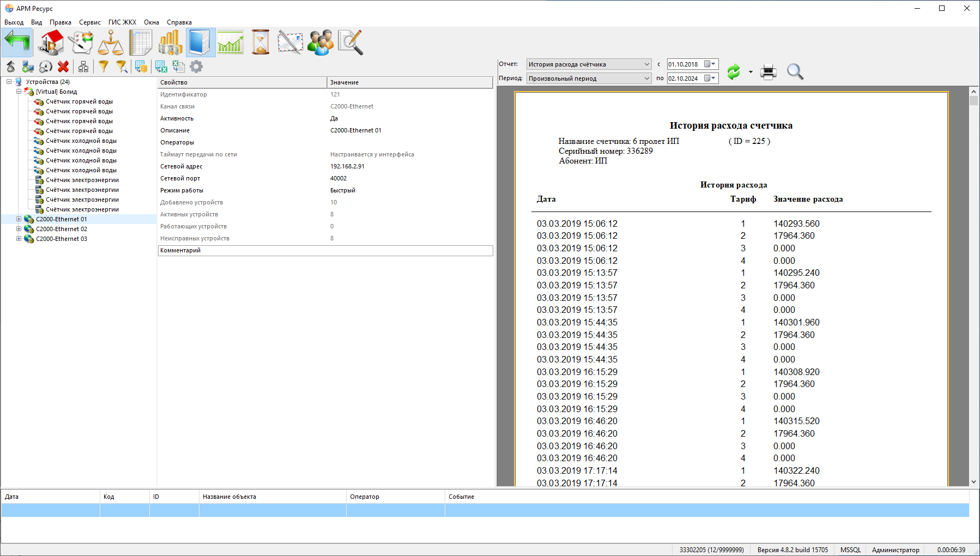Viewport: 980px width, 556px height.
Task: Open the Правка menu
Action: tap(61, 22)
